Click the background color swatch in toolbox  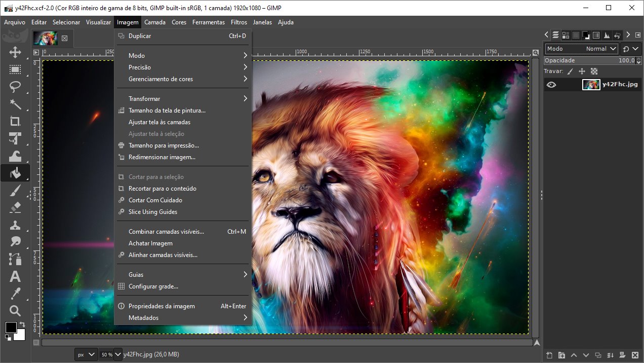[x=21, y=335]
